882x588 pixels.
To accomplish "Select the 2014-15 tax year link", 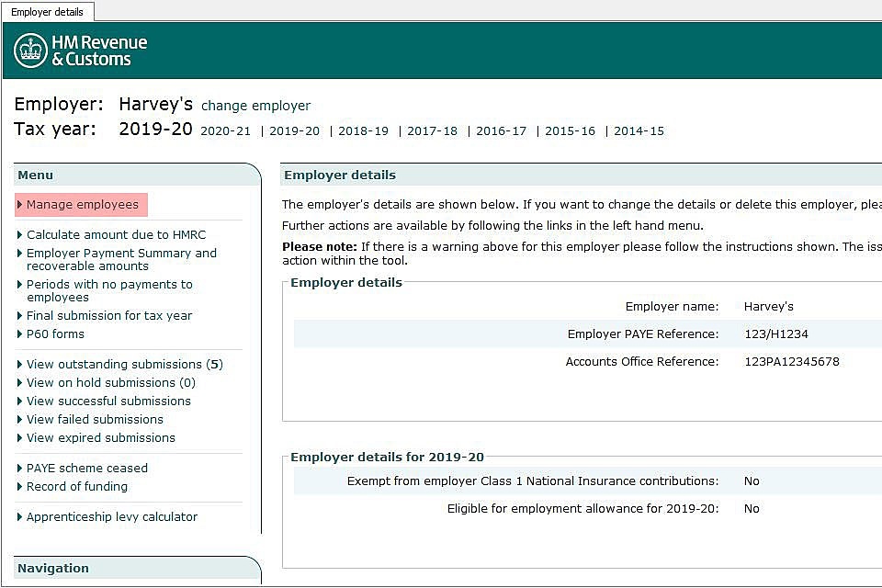I will point(639,131).
